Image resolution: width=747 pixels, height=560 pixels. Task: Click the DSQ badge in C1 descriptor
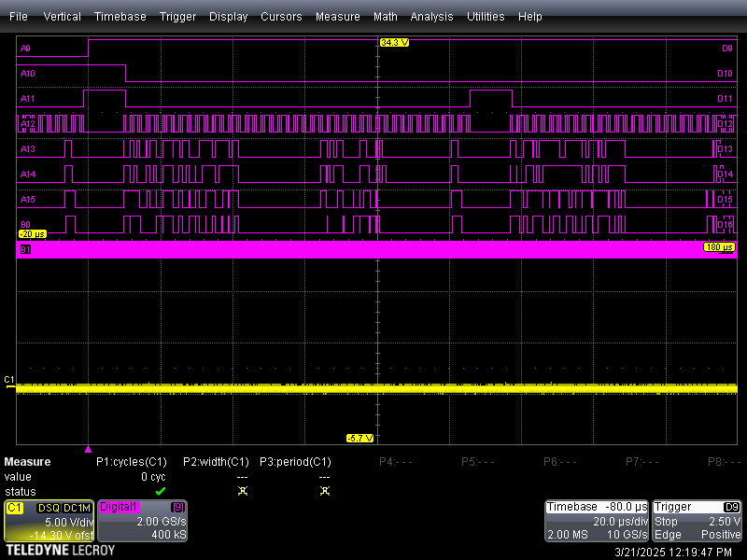point(49,508)
